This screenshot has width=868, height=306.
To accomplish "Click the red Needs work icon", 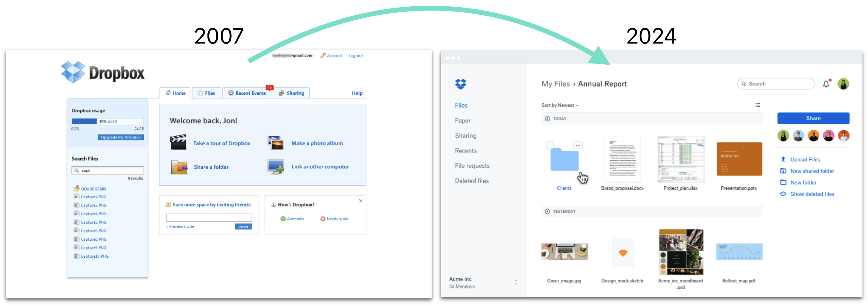I will tap(323, 219).
